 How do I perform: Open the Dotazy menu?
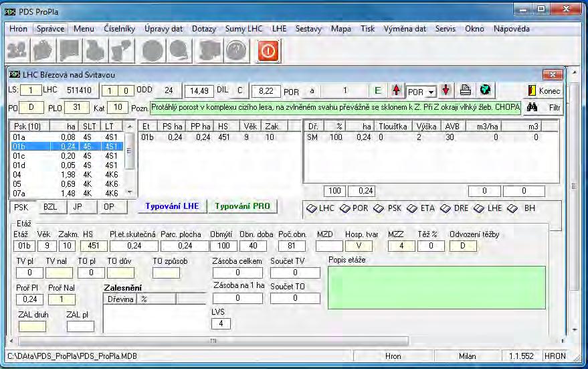pyautogui.click(x=204, y=29)
